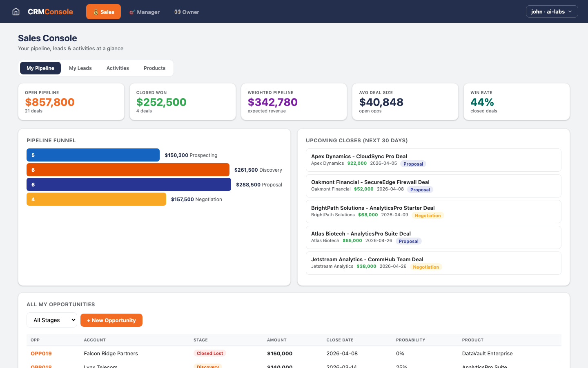Switch to the Owner console
Viewport: 588px width, 368px height.
187,12
